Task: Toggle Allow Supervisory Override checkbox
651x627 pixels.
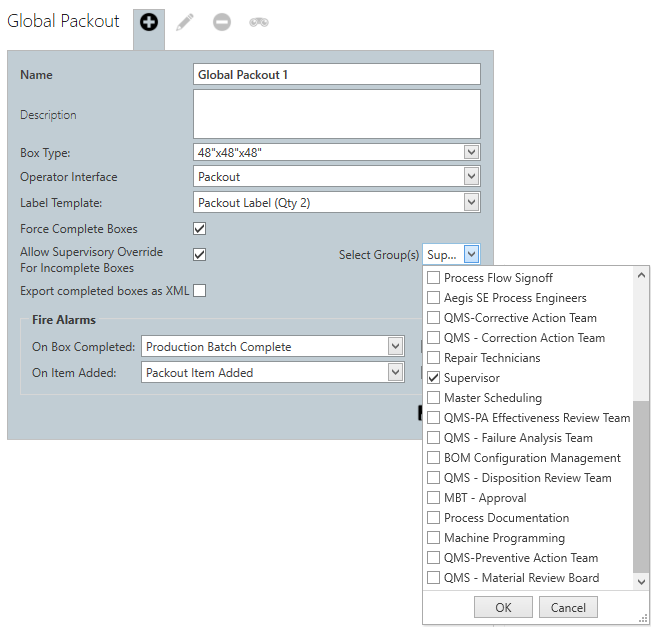Action: [200, 254]
